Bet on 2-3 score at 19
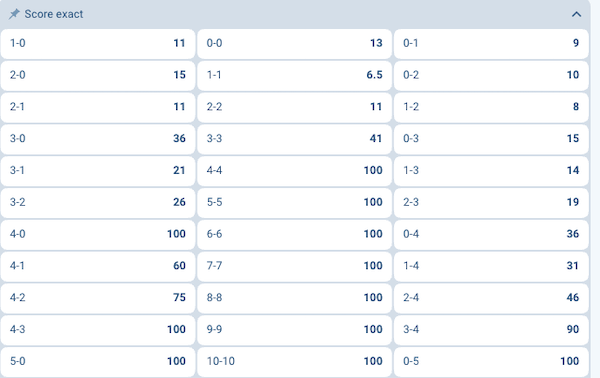This screenshot has height=378, width=600. click(491, 202)
